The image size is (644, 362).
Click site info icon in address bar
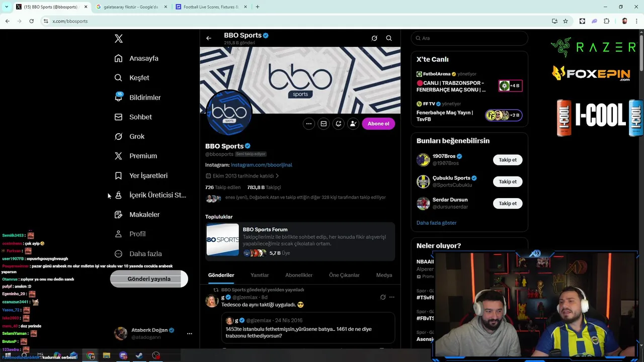pos(46,21)
